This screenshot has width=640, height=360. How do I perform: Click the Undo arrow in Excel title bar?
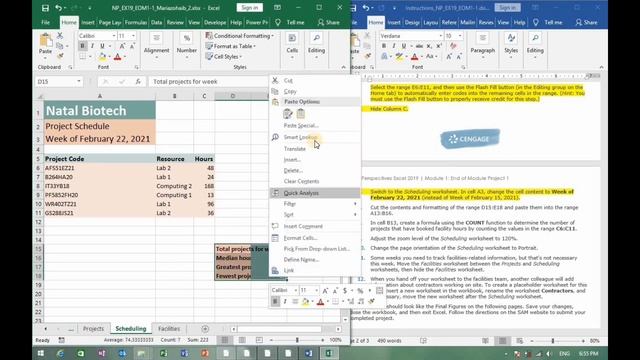tap(58, 8)
